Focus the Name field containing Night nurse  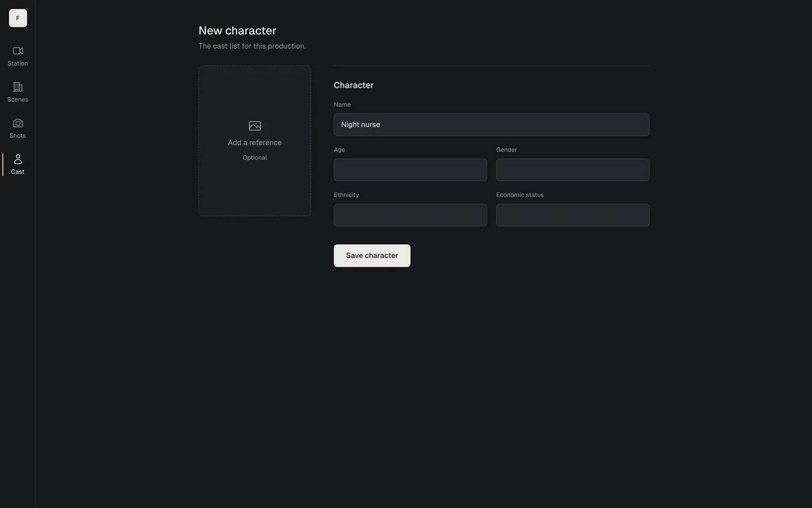coord(491,124)
